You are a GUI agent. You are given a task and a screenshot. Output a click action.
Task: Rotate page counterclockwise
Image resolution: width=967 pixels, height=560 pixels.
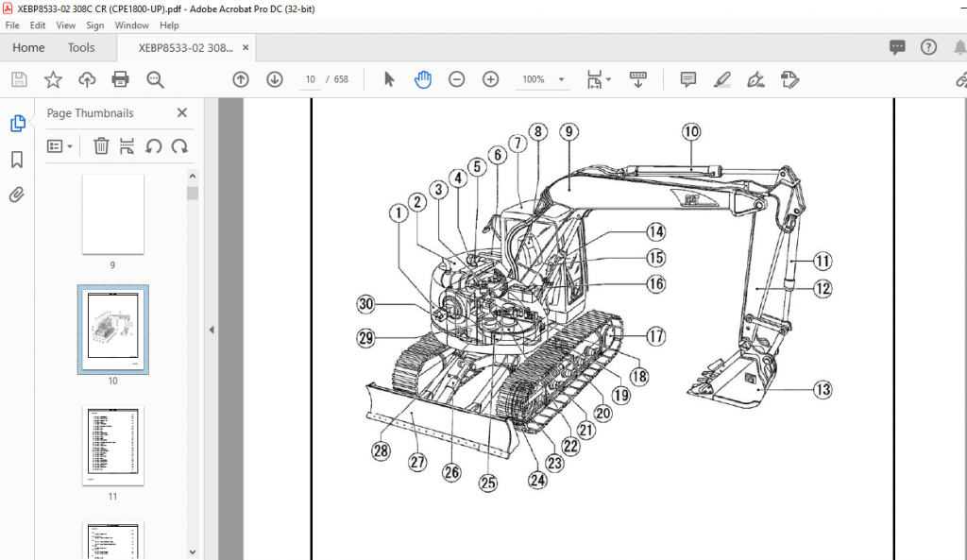pyautogui.click(x=154, y=146)
